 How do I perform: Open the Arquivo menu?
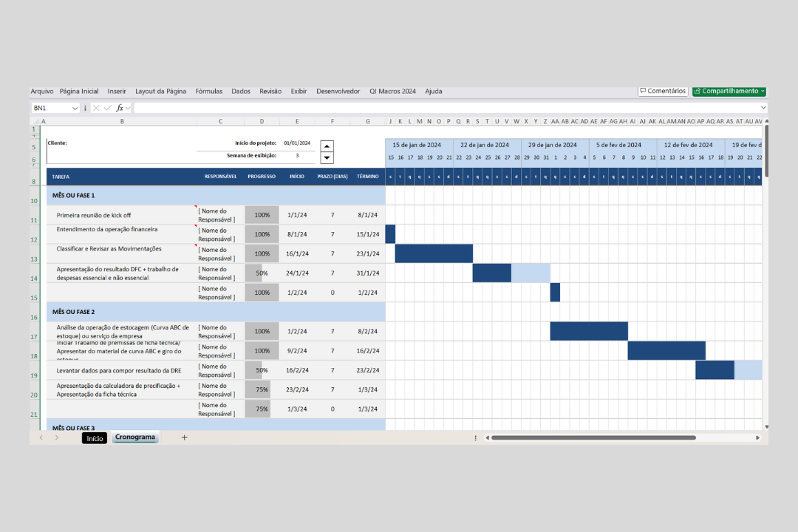click(x=41, y=92)
